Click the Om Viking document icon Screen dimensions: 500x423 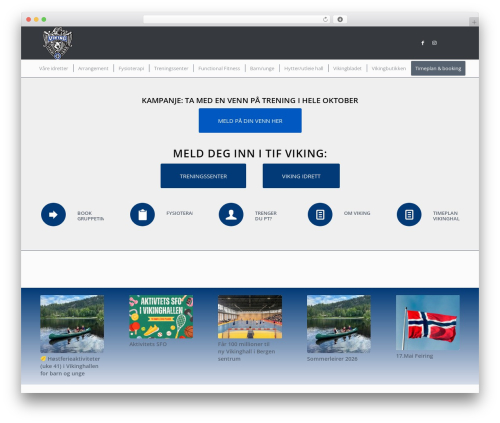point(320,214)
